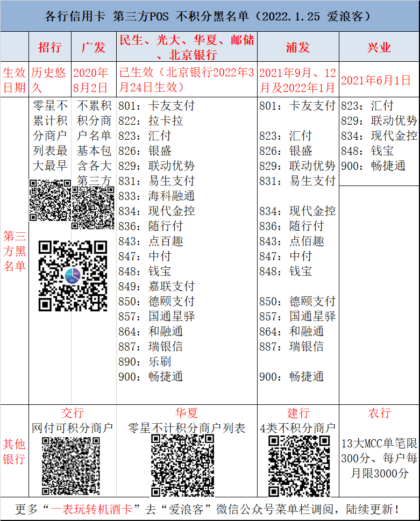Select the 华夏 heading in bottom row

click(x=187, y=413)
